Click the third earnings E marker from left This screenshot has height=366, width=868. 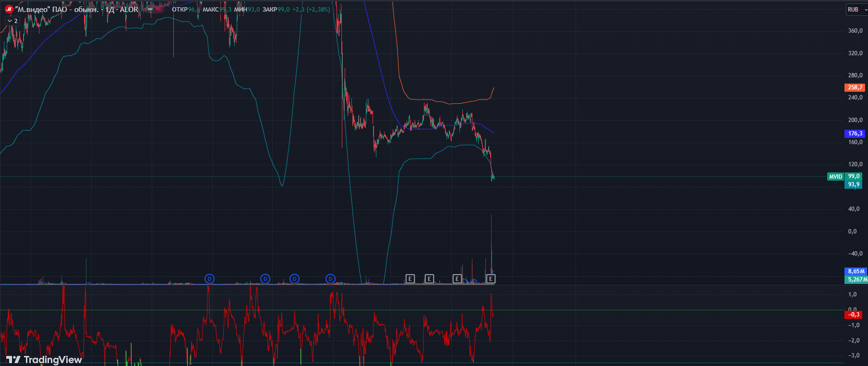(457, 279)
